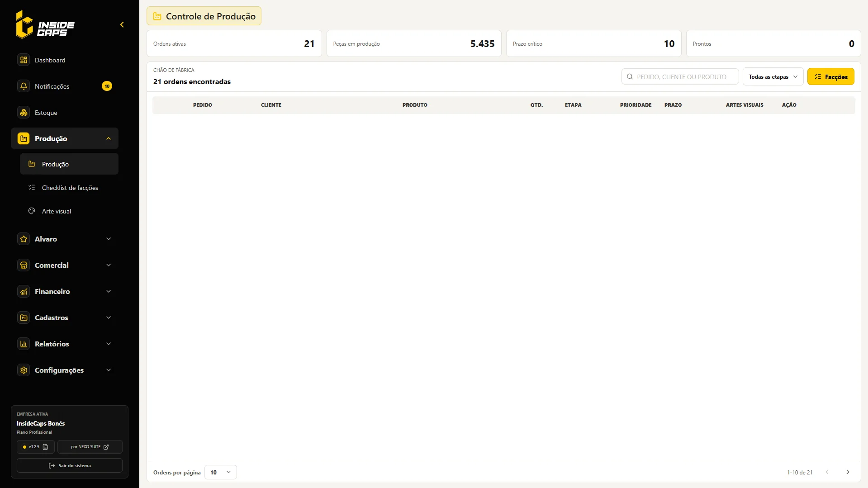Open the v1.2.5 changelog button
The width and height of the screenshot is (868, 488).
click(x=36, y=447)
